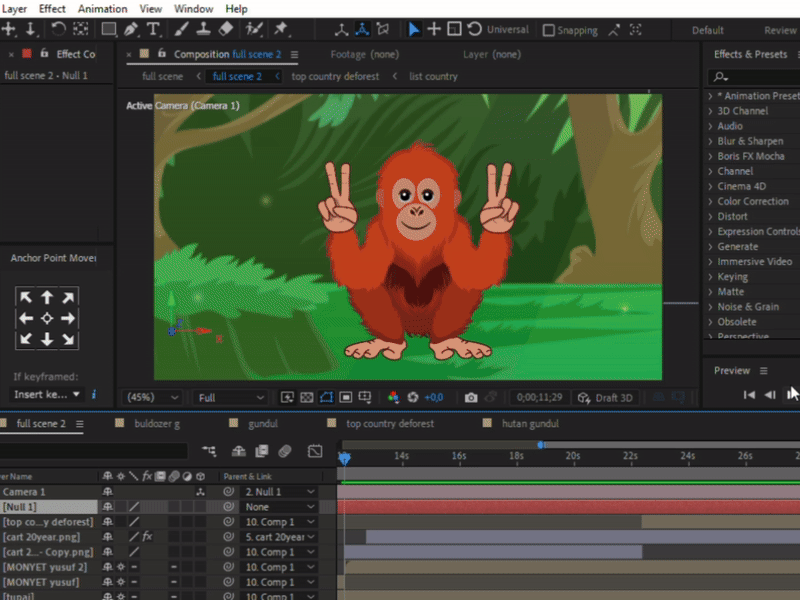Image resolution: width=800 pixels, height=600 pixels.
Task: Choose the World Axis mode icon
Action: pos(362,29)
